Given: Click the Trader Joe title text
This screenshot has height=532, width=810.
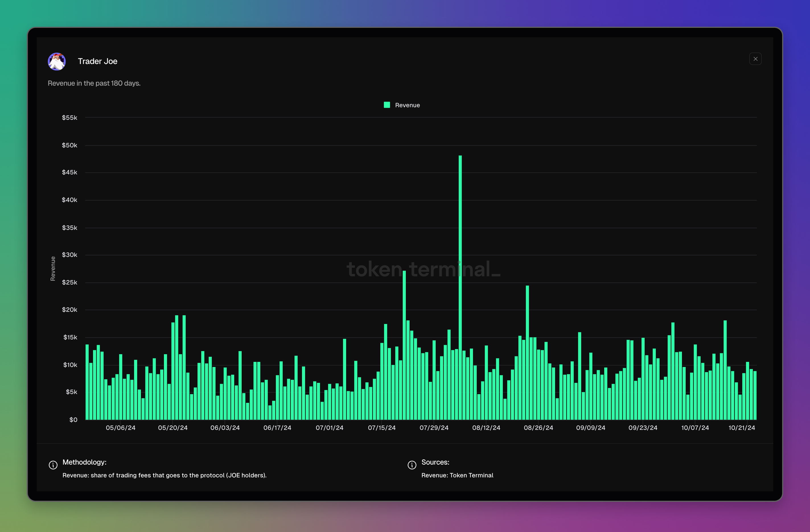Looking at the screenshot, I should coord(98,61).
